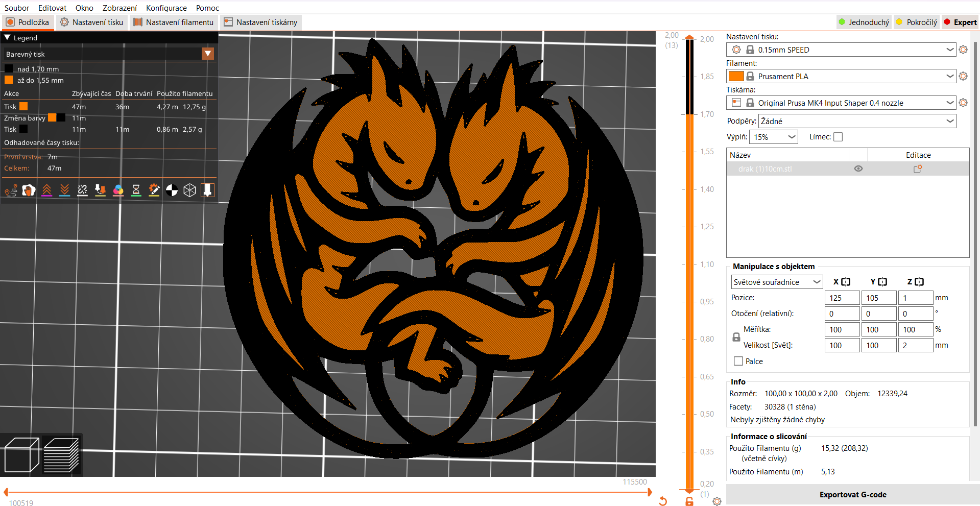Image resolution: width=980 pixels, height=506 pixels.
Task: Click the Exportovat G-code button
Action: (853, 494)
